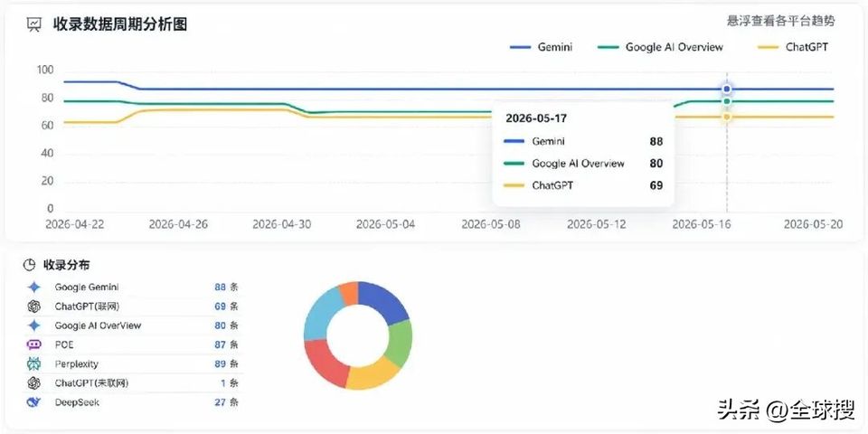This screenshot has height=434, width=868.
Task: Click the Perplexity logo icon
Action: [x=34, y=363]
